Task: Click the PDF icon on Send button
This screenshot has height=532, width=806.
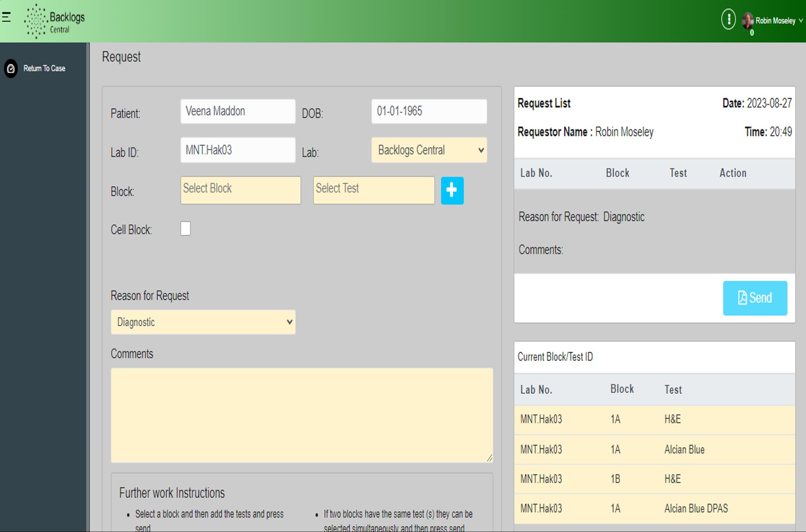Action: 742,298
